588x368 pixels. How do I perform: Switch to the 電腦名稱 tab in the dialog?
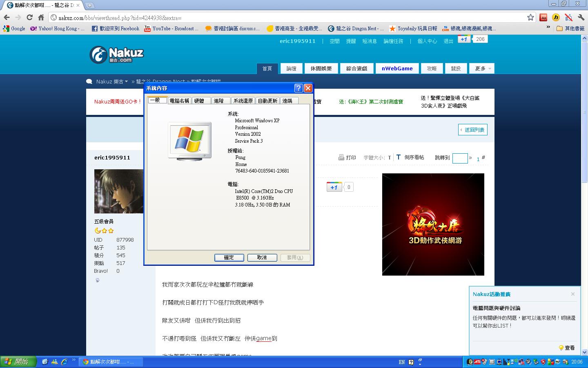pos(179,101)
